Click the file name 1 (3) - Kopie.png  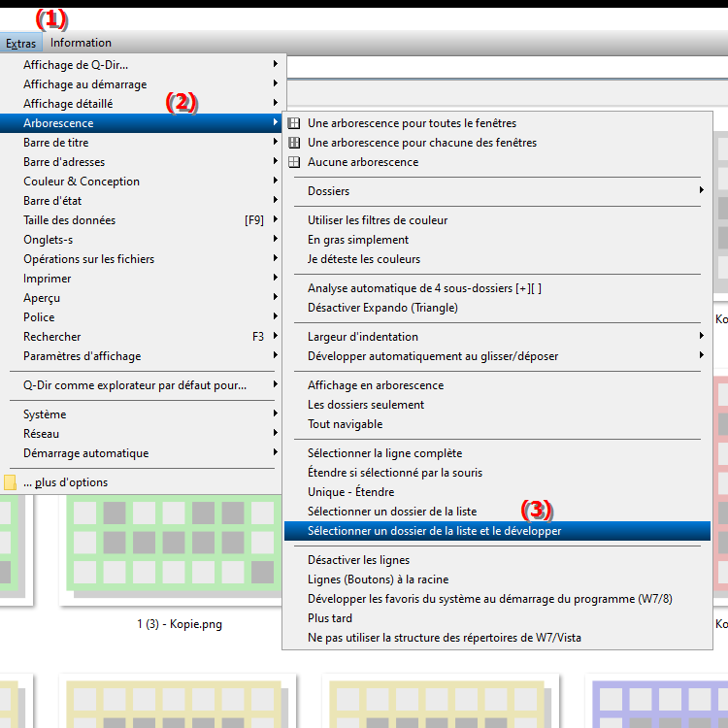(180, 624)
